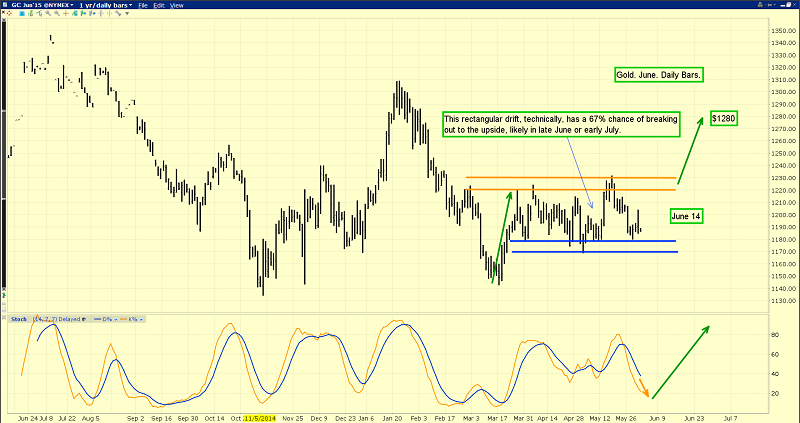This screenshot has height=423, width=800.
Task: Click the blue square toolbar icon
Action: pos(22,13)
